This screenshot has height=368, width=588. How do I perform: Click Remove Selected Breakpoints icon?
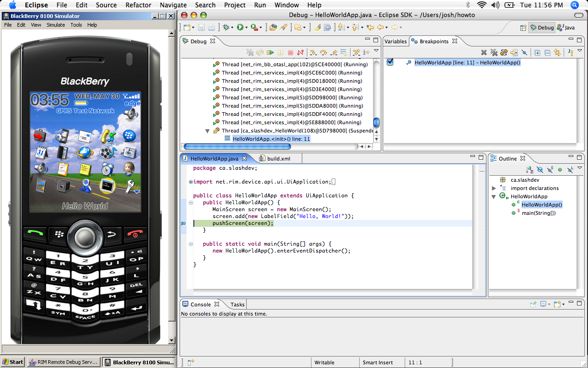pyautogui.click(x=484, y=52)
